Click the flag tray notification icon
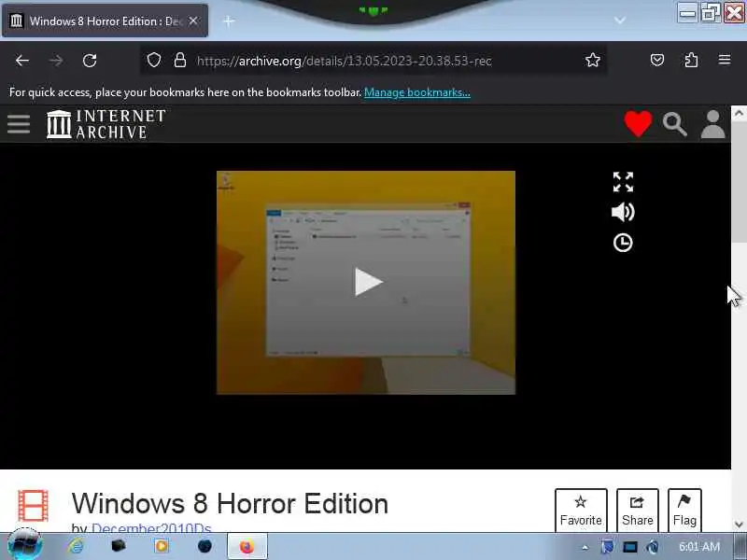 tap(608, 547)
